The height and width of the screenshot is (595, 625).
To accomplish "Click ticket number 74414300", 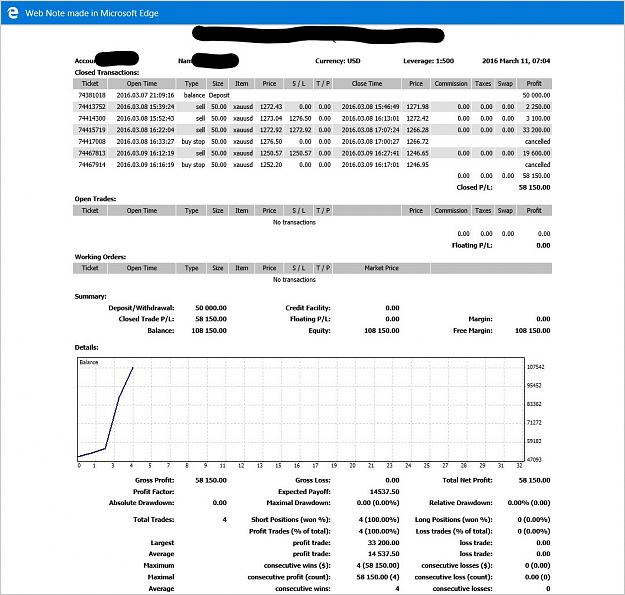I will point(92,118).
